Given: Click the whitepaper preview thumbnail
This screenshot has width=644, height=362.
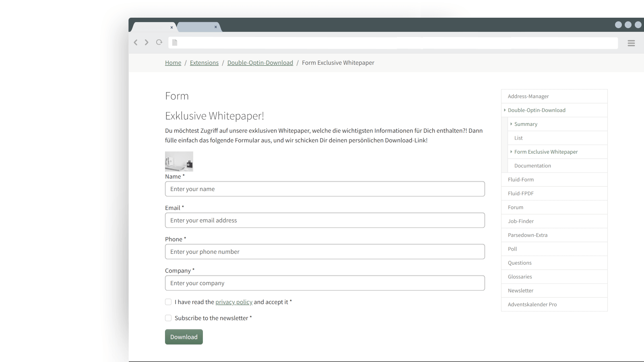Looking at the screenshot, I should click(179, 161).
